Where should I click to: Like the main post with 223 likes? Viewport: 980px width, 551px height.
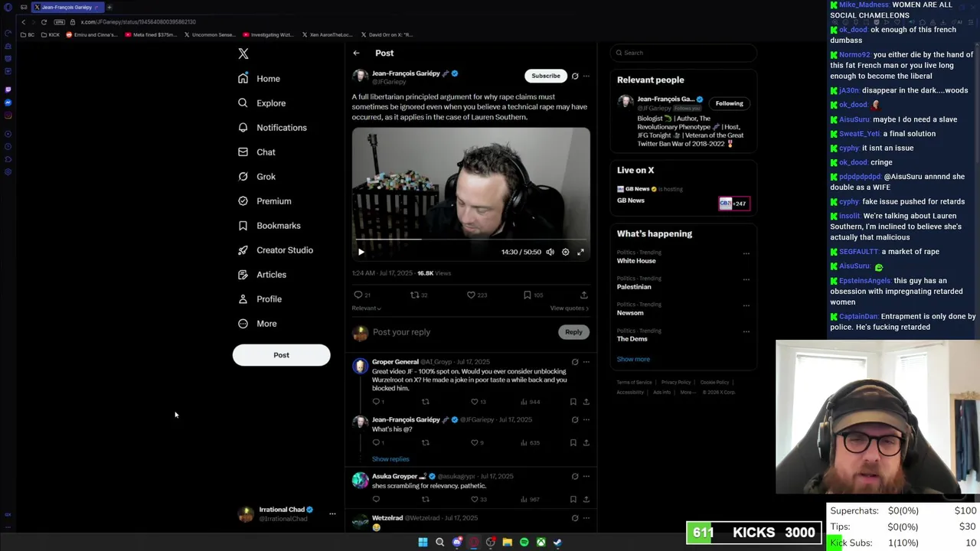click(x=477, y=295)
